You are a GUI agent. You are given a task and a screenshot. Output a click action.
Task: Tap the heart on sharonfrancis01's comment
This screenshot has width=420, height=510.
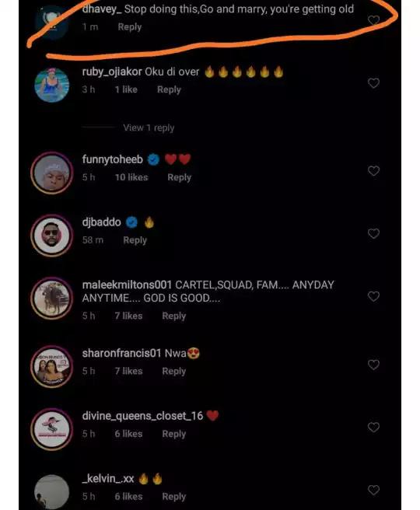pos(373,365)
